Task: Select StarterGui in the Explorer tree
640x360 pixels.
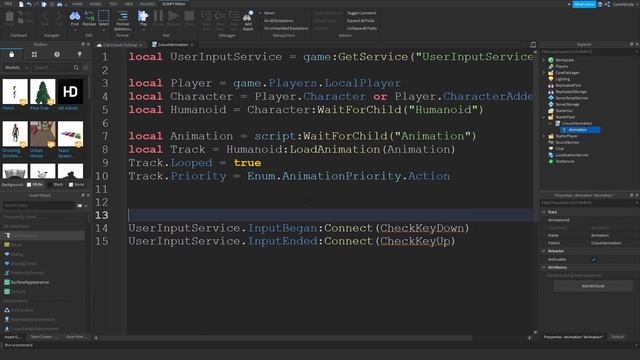Action: tap(564, 111)
